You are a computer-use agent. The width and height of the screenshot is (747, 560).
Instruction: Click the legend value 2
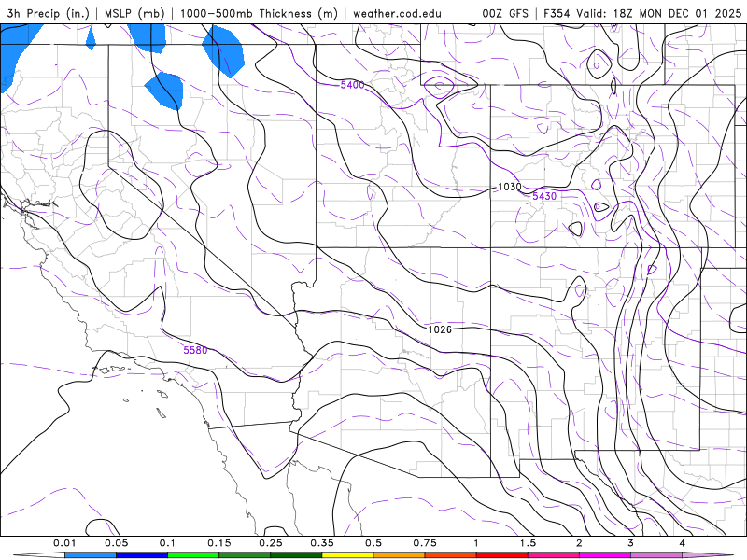579,543
